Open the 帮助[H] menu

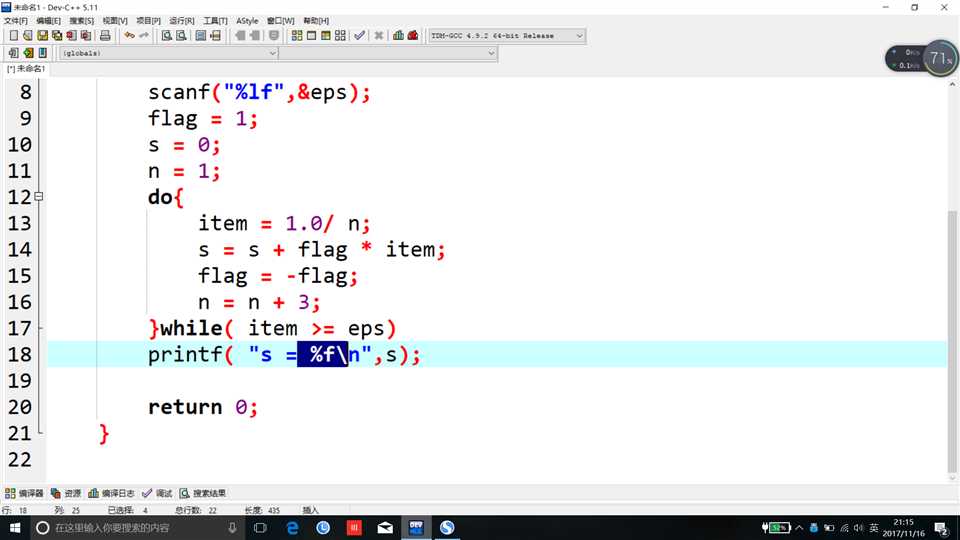(316, 21)
